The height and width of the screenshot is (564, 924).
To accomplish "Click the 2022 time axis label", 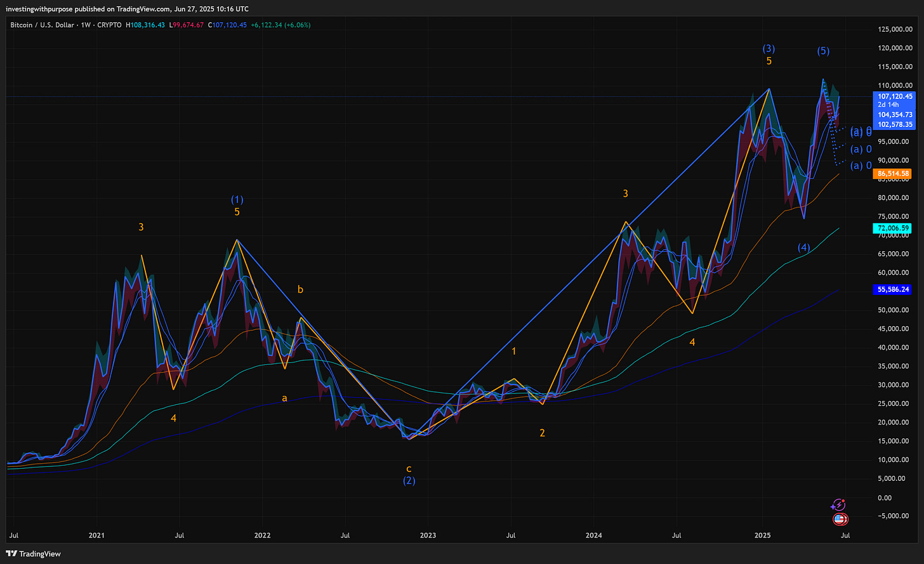I will [x=262, y=535].
